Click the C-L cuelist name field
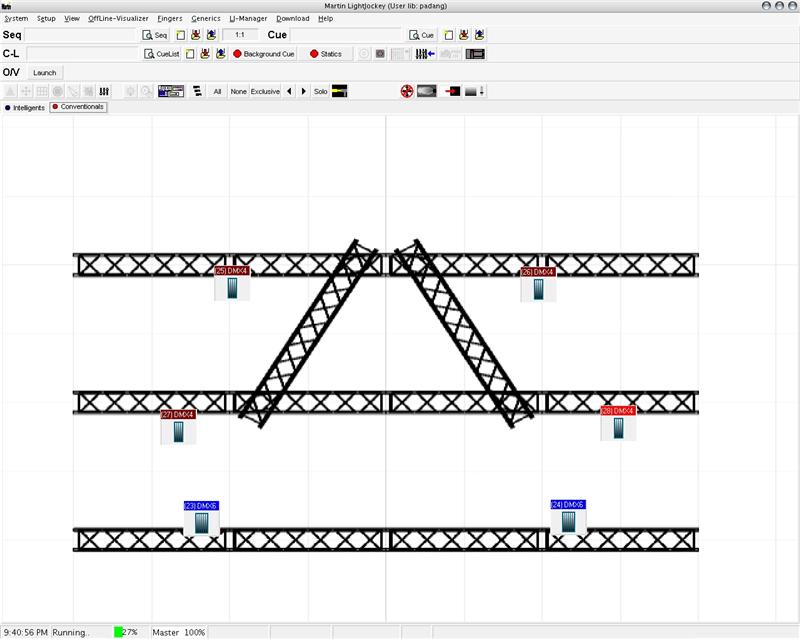The height and width of the screenshot is (639, 800). 83,54
